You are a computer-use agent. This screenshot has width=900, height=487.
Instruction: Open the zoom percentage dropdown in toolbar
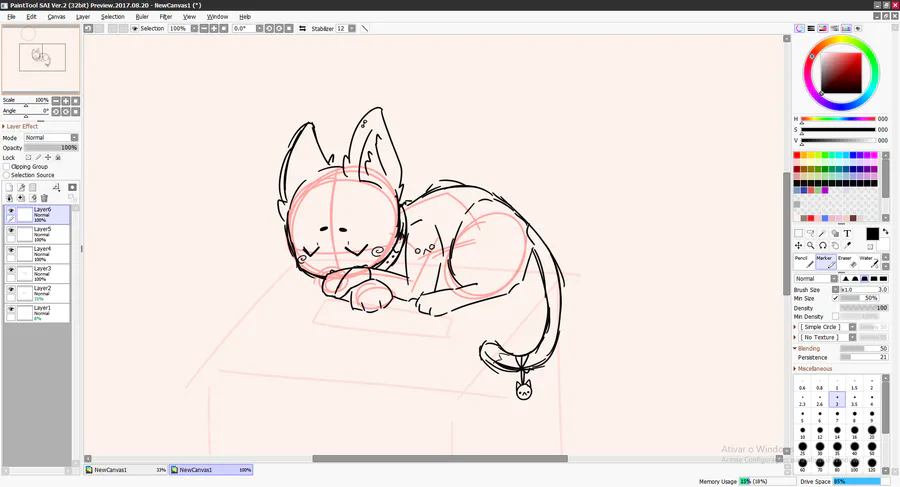point(194,28)
